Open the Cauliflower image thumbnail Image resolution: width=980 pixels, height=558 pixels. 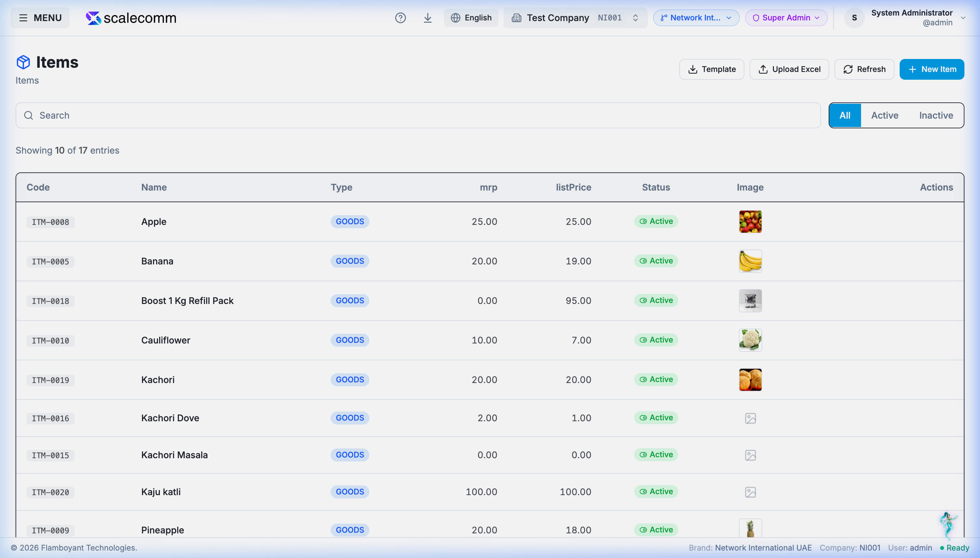(750, 340)
